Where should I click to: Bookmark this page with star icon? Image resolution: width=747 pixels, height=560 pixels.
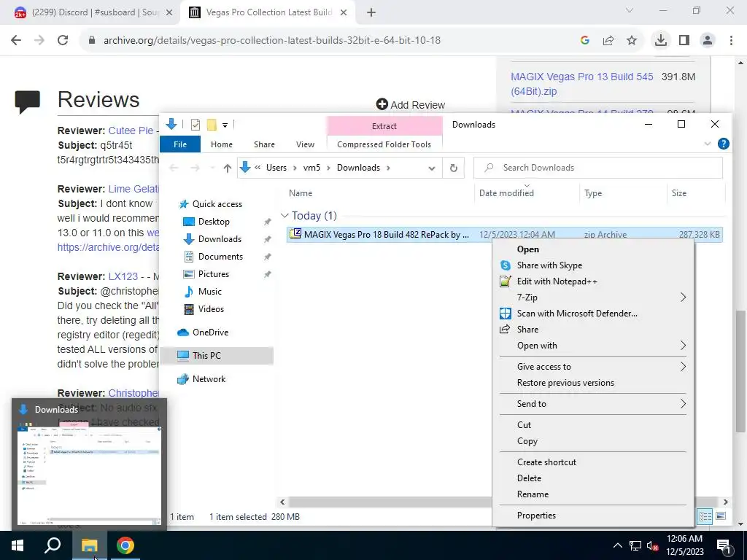coord(631,41)
